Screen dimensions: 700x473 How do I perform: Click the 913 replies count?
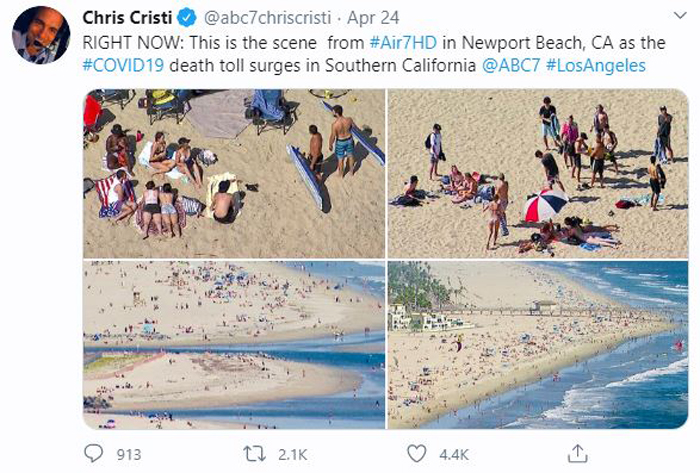(129, 455)
